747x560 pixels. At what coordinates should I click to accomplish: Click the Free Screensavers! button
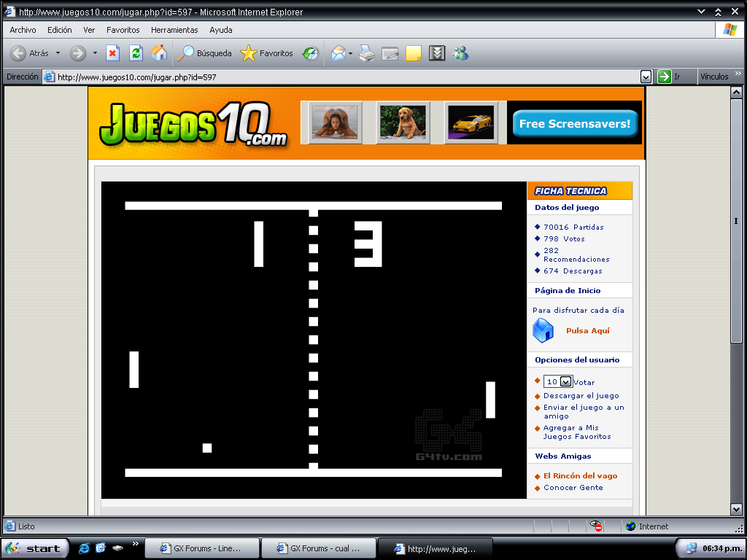pyautogui.click(x=575, y=124)
